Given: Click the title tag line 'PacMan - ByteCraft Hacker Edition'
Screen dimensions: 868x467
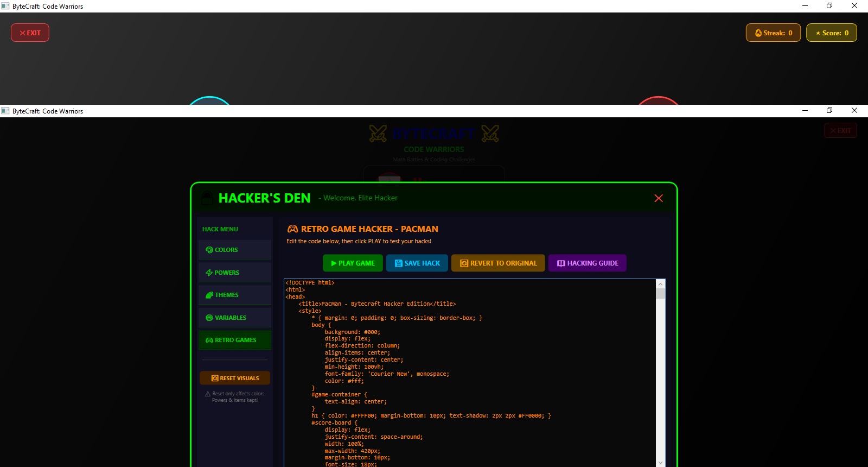Looking at the screenshot, I should coord(377,304).
